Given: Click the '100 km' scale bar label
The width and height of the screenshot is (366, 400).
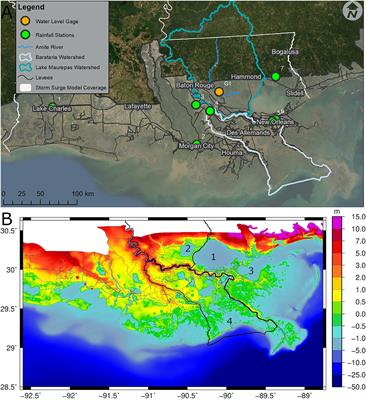Looking at the screenshot, I should (83, 193).
